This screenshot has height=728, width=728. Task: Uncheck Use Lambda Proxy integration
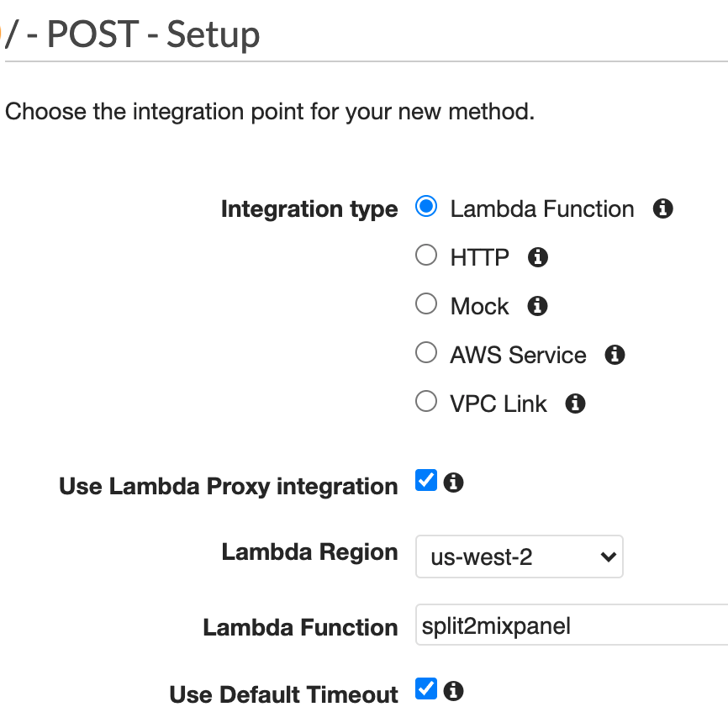[x=426, y=480]
